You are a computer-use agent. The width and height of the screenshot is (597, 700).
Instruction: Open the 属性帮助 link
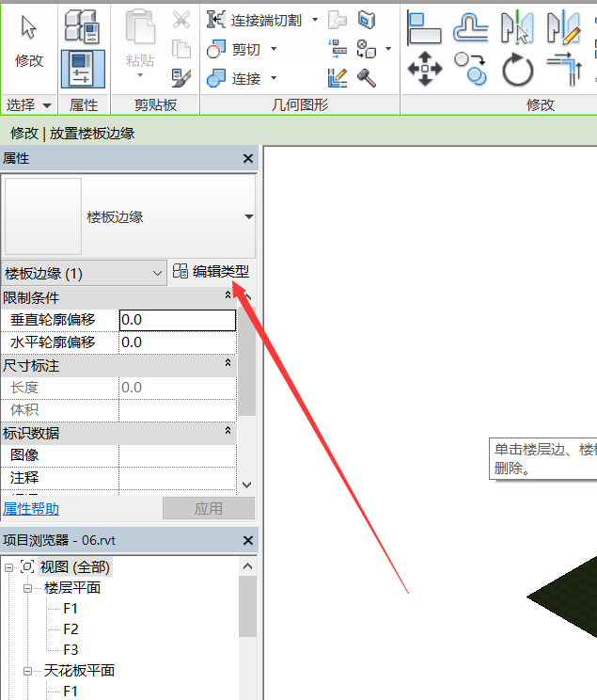click(x=31, y=509)
